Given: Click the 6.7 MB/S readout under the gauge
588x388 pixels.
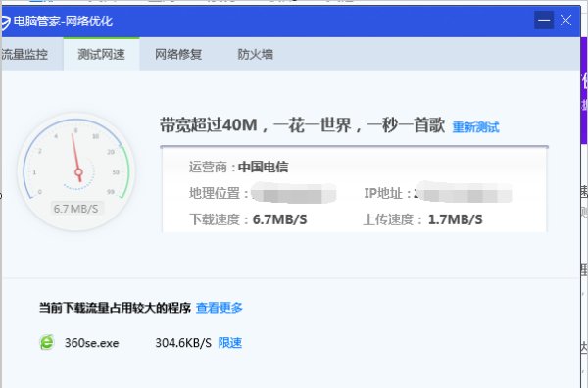Looking at the screenshot, I should [x=76, y=209].
